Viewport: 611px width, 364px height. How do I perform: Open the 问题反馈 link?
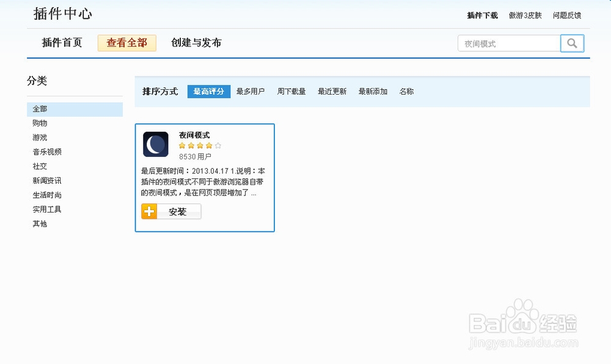pos(567,15)
